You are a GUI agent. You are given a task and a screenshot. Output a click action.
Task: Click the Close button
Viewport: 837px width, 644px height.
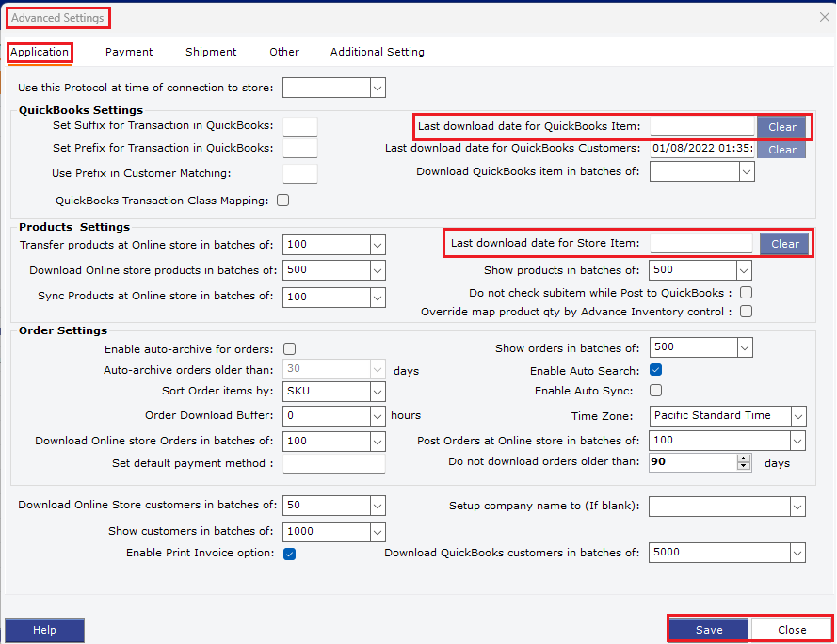(792, 630)
